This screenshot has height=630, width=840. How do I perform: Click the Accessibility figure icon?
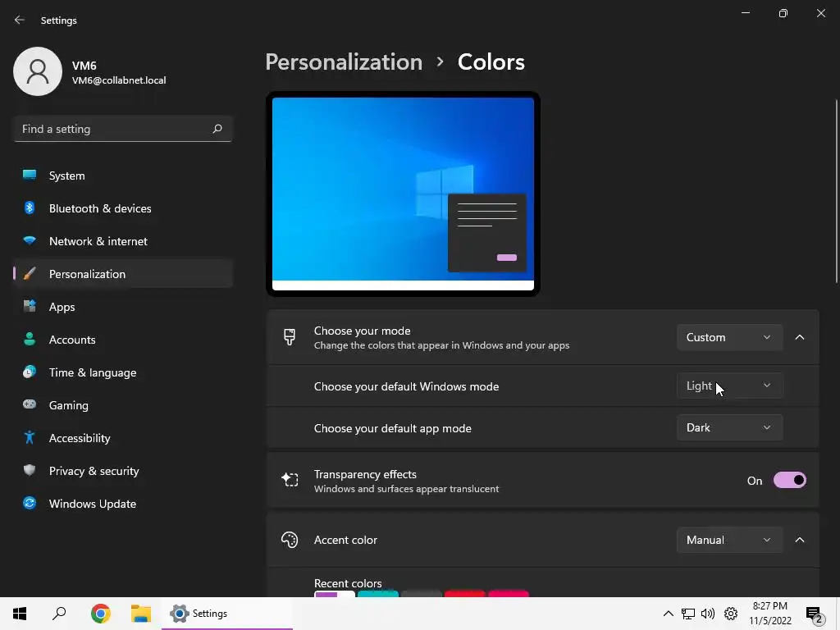coord(30,438)
